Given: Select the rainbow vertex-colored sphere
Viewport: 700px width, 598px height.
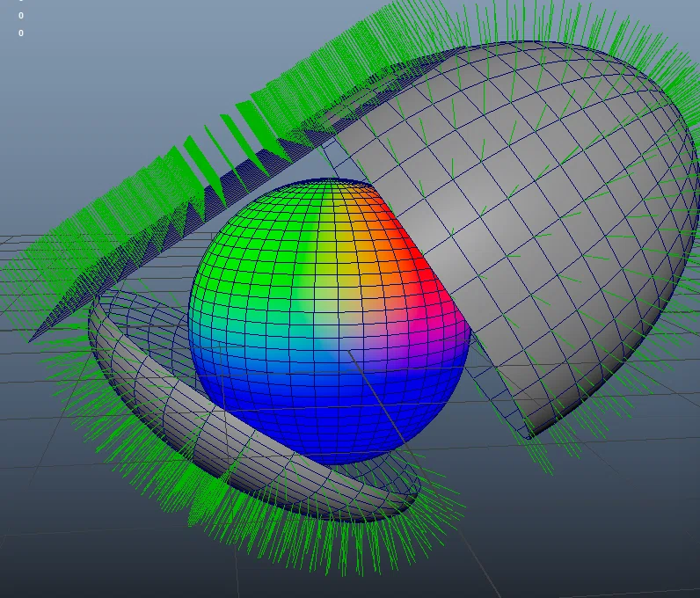Looking at the screenshot, I should [328, 322].
